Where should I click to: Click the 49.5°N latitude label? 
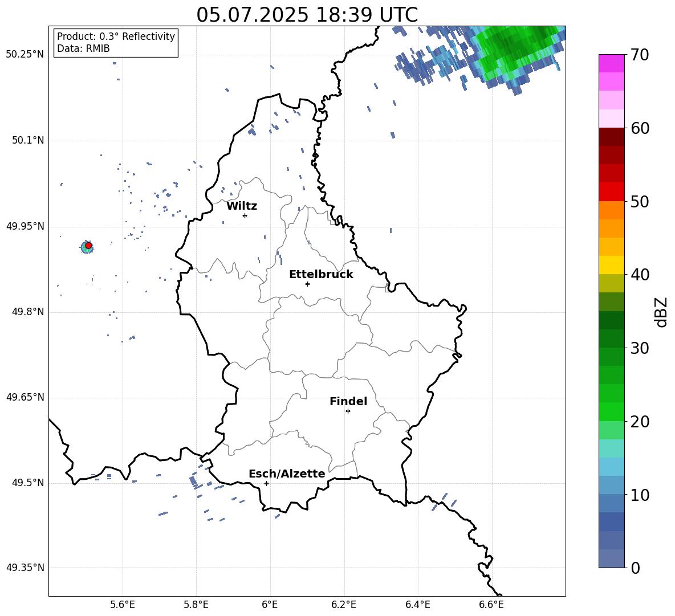(27, 483)
